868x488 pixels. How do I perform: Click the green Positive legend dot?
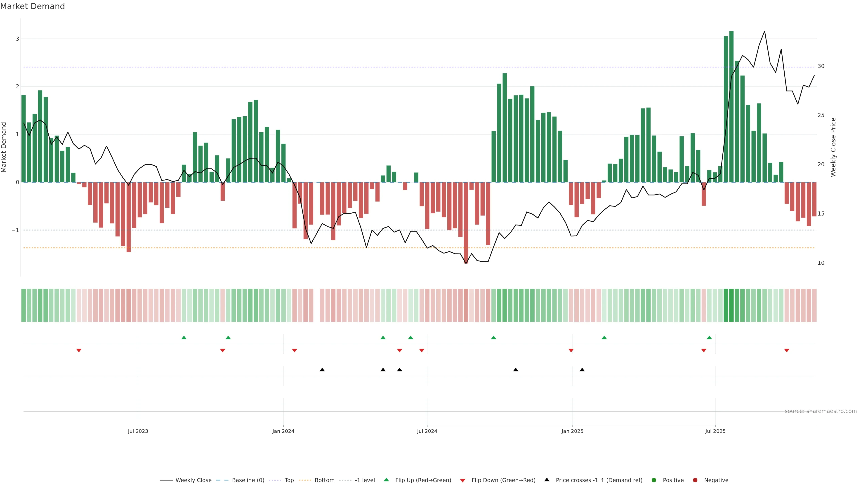(x=654, y=480)
